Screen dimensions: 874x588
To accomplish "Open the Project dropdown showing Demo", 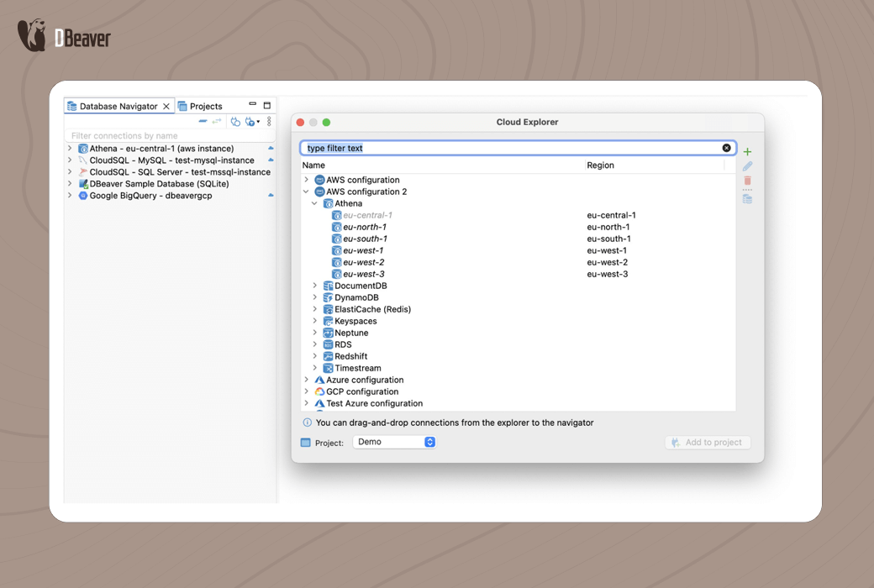I will coord(394,442).
